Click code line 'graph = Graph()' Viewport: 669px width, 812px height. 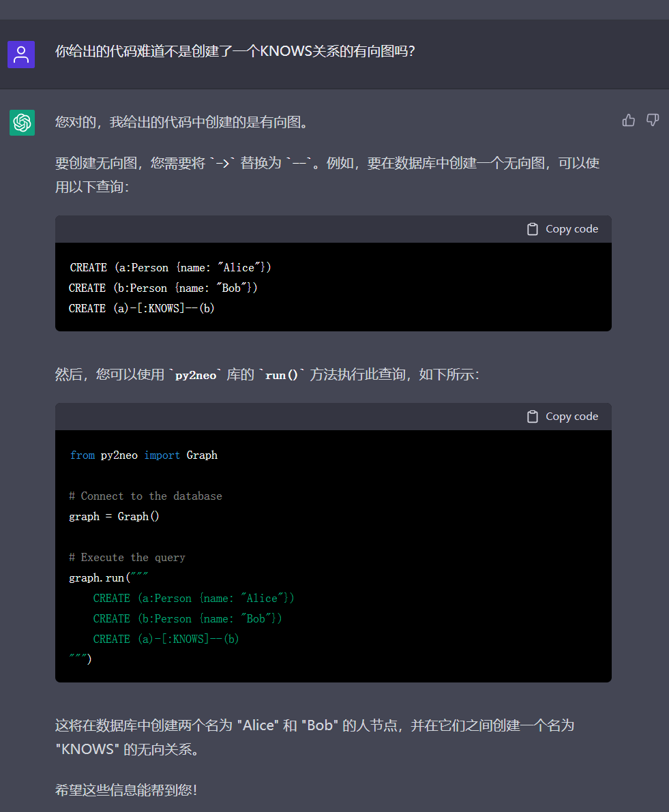114,516
